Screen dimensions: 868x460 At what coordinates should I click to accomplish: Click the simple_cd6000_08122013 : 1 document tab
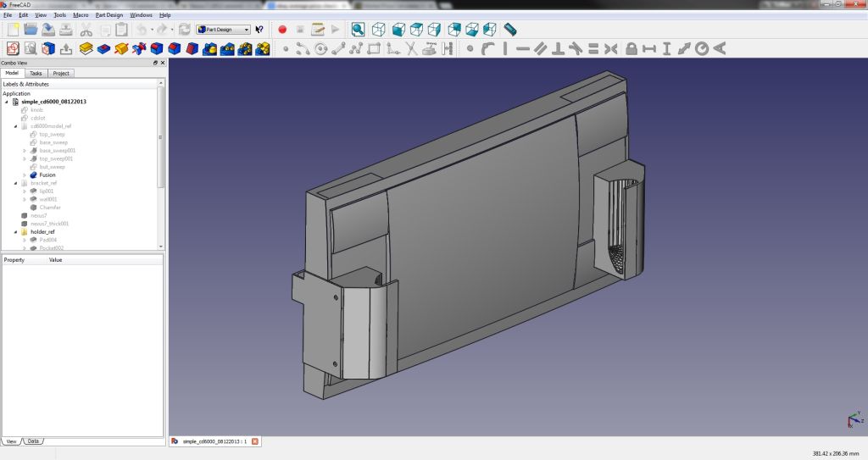pyautogui.click(x=214, y=441)
